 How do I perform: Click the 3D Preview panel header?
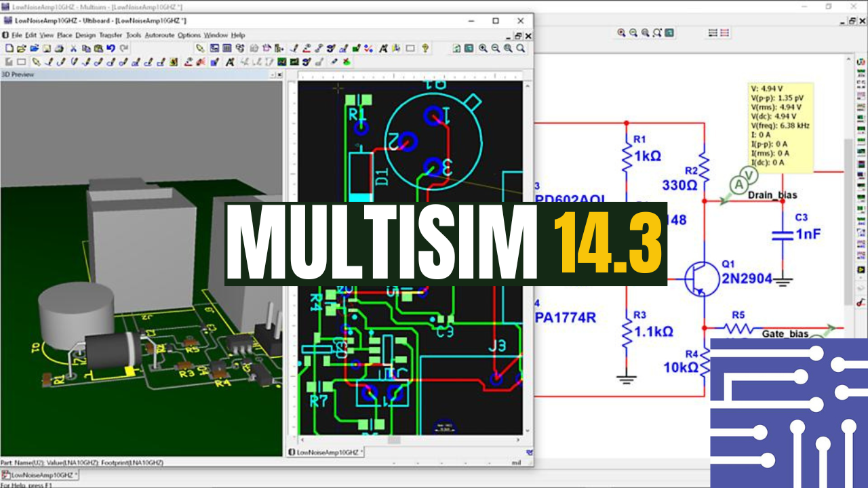[x=141, y=74]
